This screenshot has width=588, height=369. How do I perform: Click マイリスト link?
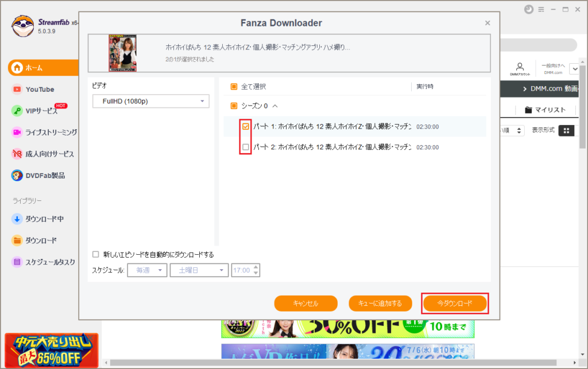(550, 110)
